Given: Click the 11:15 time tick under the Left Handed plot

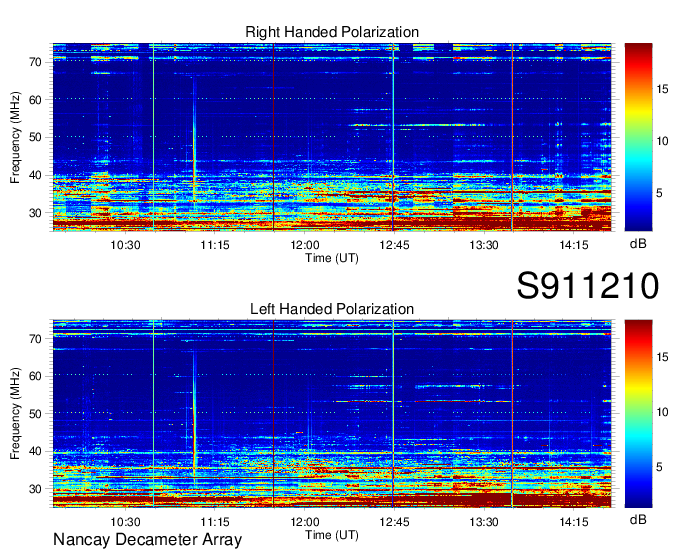Looking at the screenshot, I should (215, 522).
